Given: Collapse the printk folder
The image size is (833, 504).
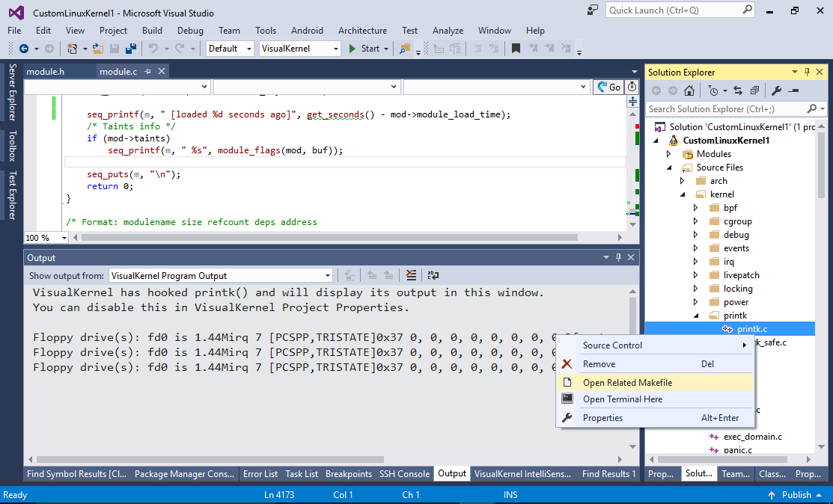Looking at the screenshot, I should pos(696,316).
